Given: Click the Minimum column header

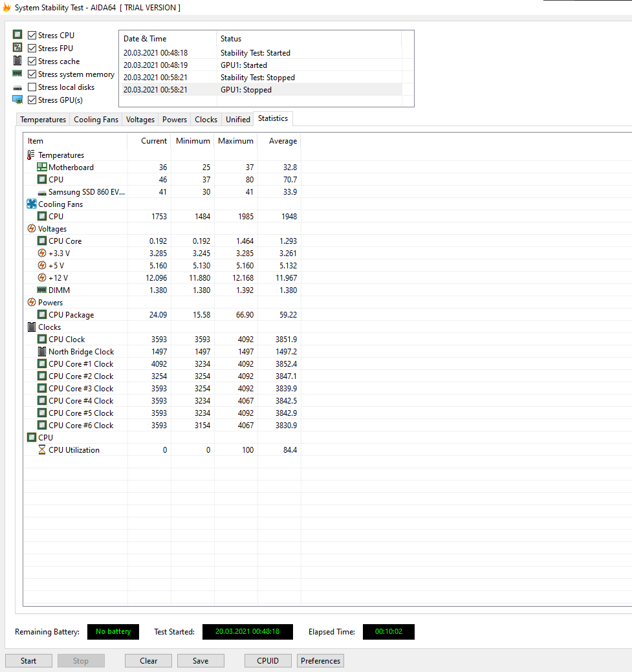Looking at the screenshot, I should pyautogui.click(x=193, y=141).
